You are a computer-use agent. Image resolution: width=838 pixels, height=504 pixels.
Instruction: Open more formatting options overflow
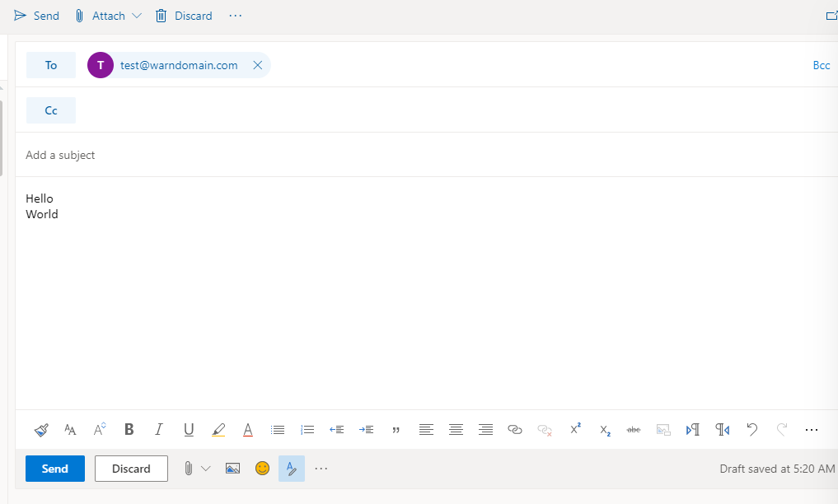coord(812,429)
